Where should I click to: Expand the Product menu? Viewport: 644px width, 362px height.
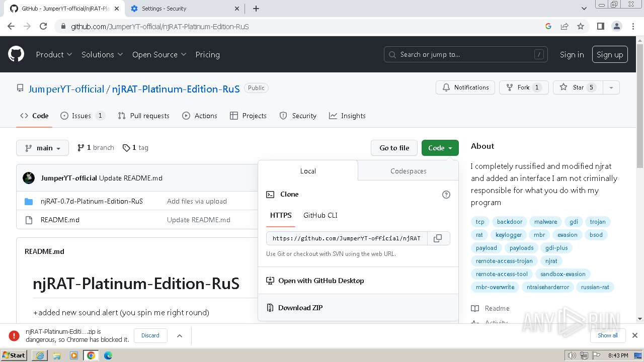(x=54, y=54)
